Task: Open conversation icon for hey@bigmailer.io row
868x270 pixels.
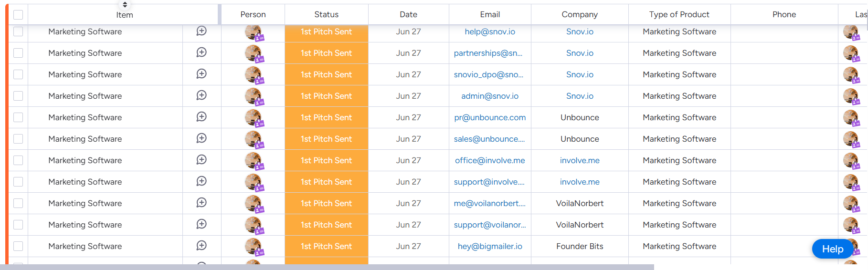Action: click(x=201, y=246)
